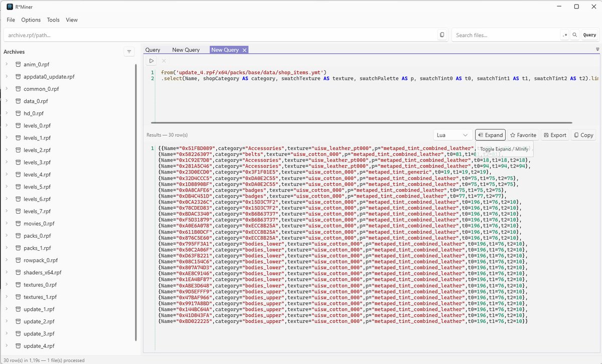This screenshot has height=364, width=602.
Task: Open the Tools menu
Action: (x=53, y=20)
